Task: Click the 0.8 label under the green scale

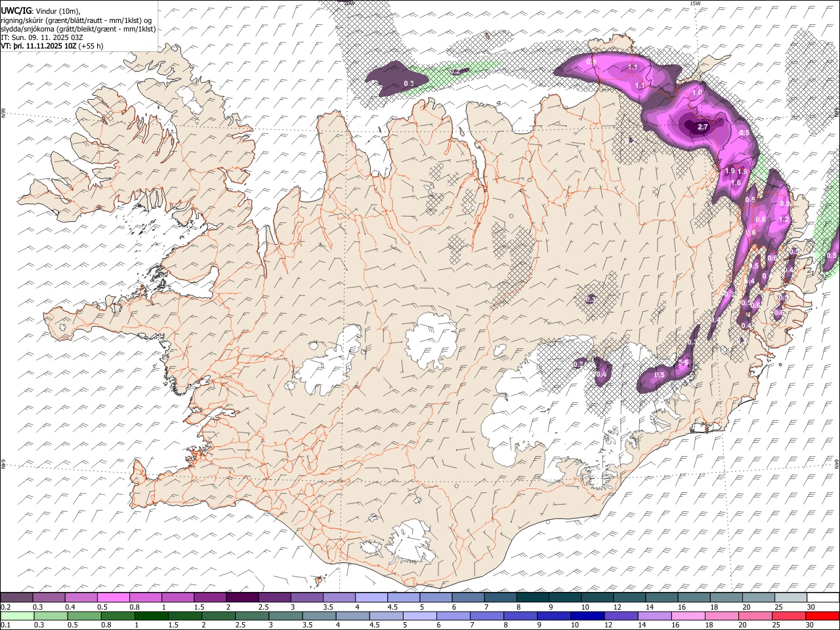Action: [x=106, y=625]
